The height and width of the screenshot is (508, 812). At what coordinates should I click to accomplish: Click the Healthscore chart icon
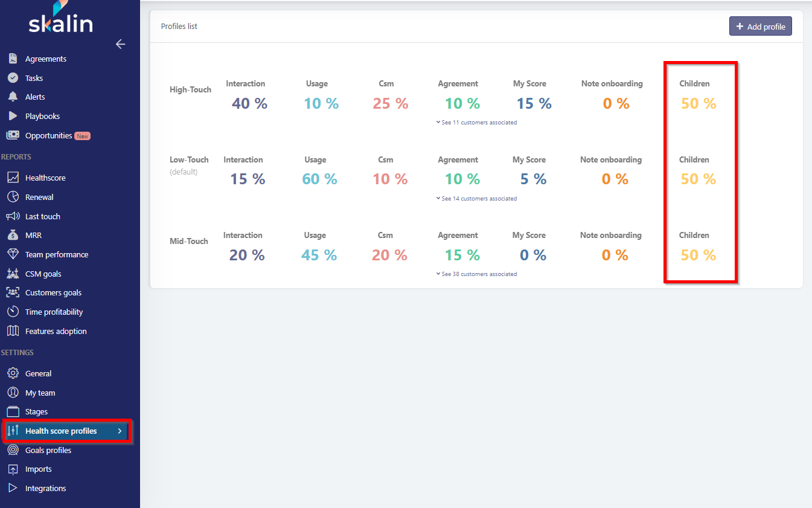pos(13,178)
